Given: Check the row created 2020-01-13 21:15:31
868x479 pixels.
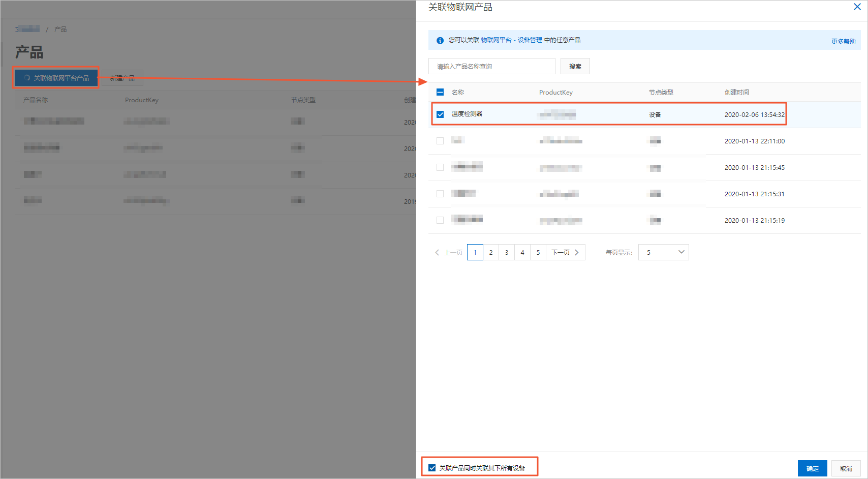Looking at the screenshot, I should (x=440, y=194).
